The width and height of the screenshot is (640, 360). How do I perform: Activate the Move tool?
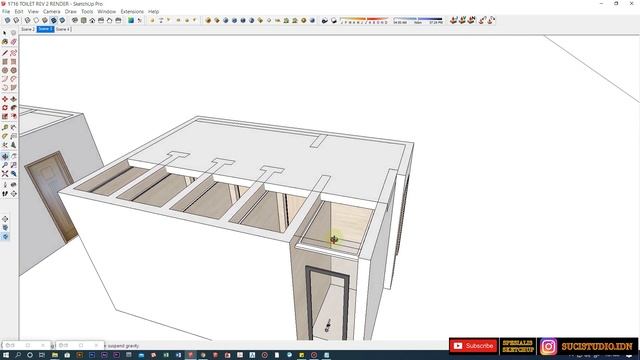[x=5, y=99]
